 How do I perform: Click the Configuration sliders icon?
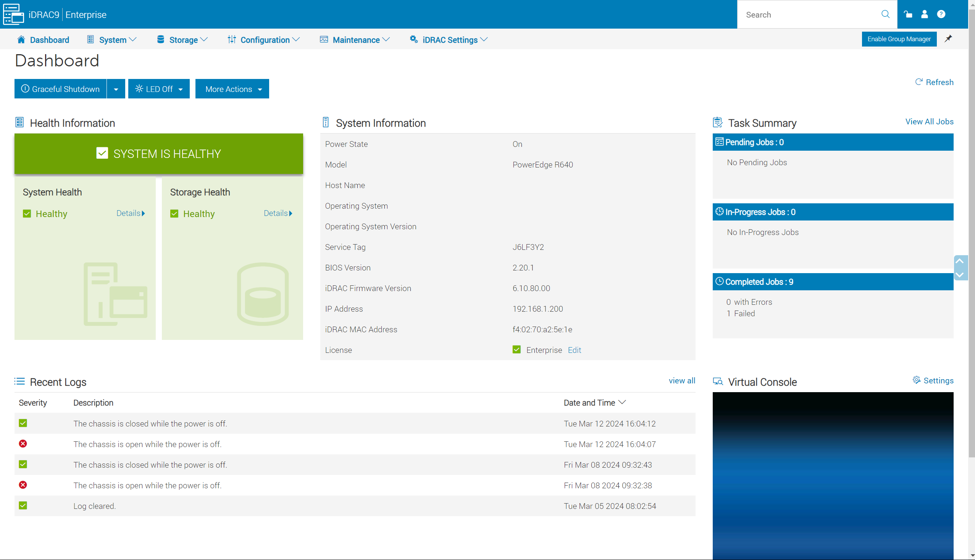point(232,39)
